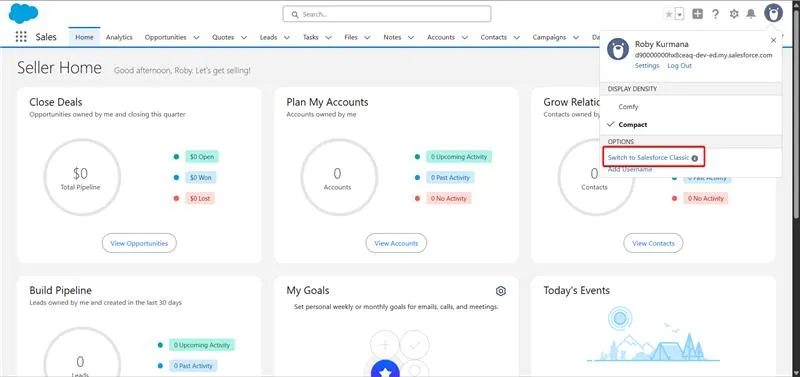
Task: Expand the Tasks tab dropdown chevron
Action: click(x=329, y=37)
